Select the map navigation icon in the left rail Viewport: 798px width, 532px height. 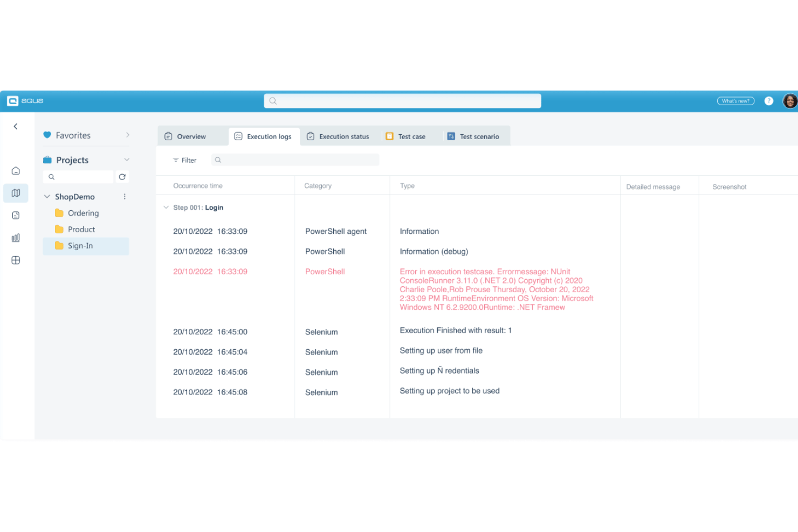pos(16,193)
